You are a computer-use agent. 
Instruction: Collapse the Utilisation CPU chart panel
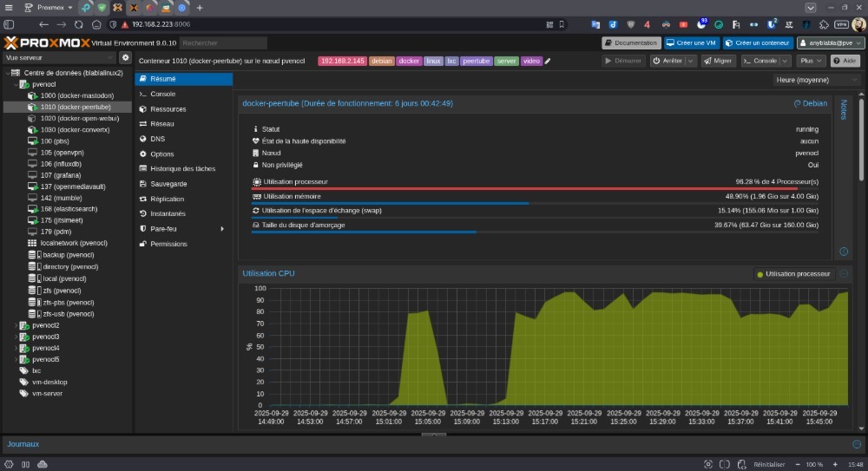tap(845, 274)
